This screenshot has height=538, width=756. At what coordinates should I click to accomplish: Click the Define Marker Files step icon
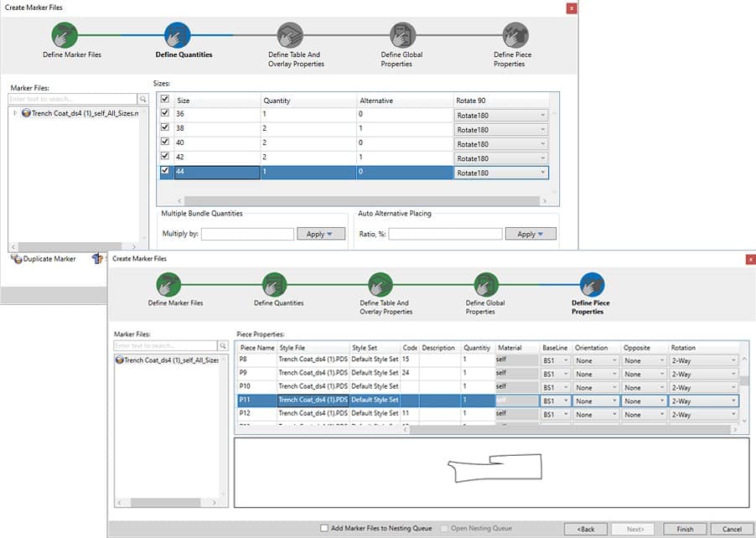[x=65, y=35]
